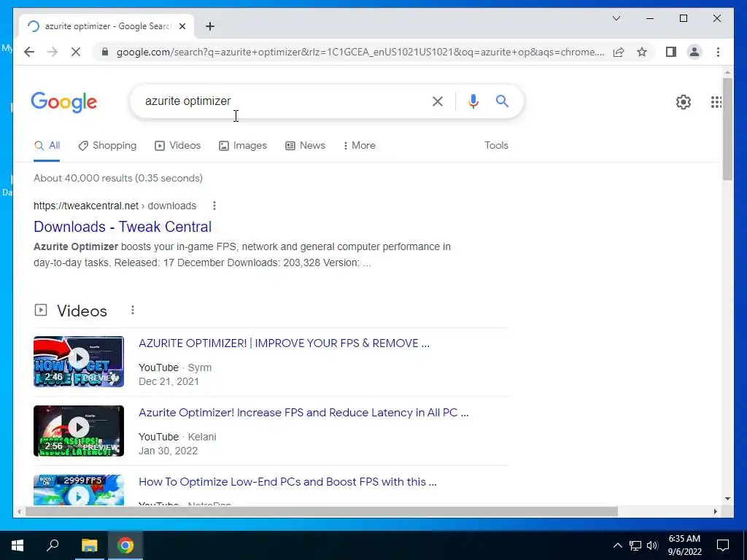Share this page from the address bar

[x=619, y=52]
